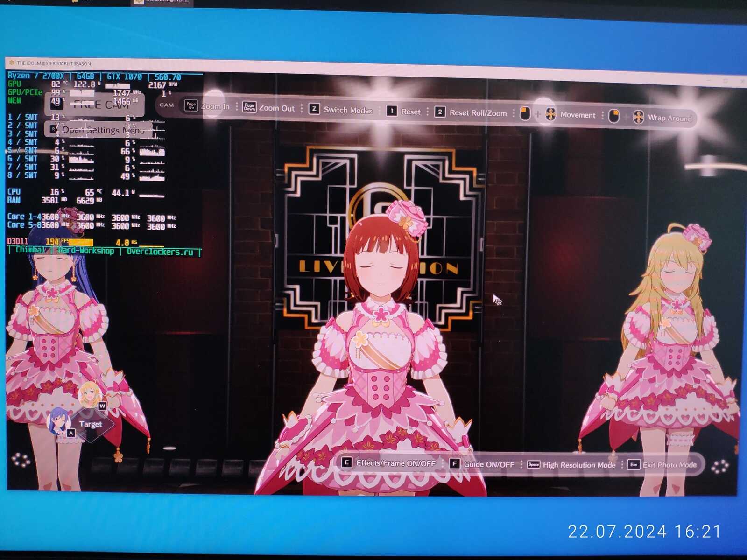The image size is (747, 560).
Task: Click the F key icon for Guide
Action: tap(454, 463)
